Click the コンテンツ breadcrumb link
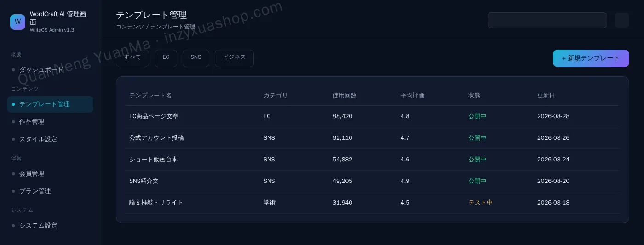The width and height of the screenshot is (644, 245). point(130,27)
